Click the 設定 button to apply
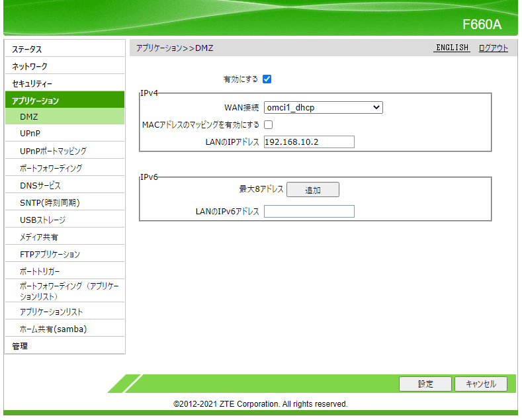 click(425, 384)
